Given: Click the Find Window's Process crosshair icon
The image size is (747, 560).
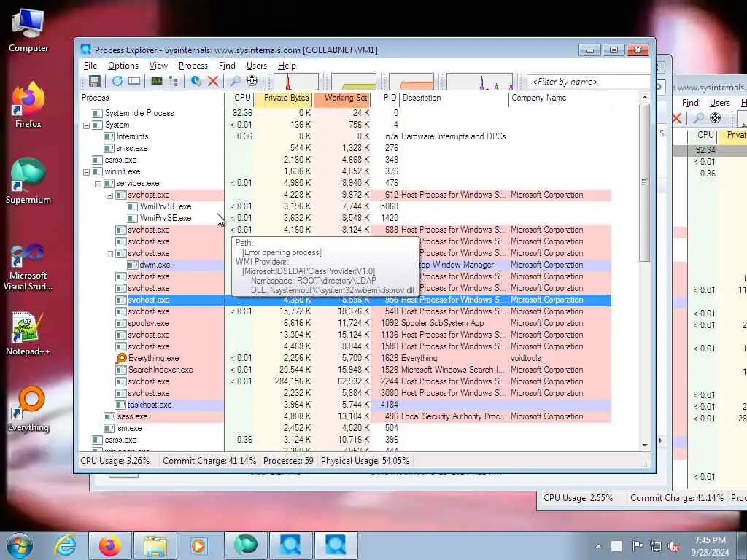Looking at the screenshot, I should pyautogui.click(x=252, y=82).
